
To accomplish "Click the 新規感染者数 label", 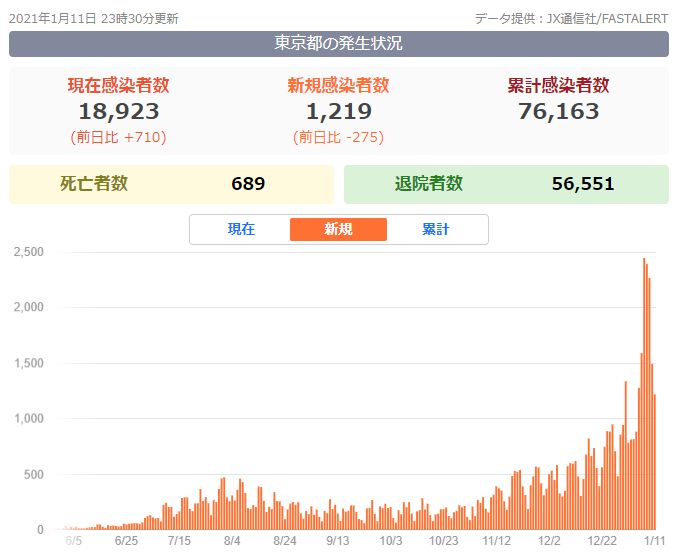I will coord(338,85).
